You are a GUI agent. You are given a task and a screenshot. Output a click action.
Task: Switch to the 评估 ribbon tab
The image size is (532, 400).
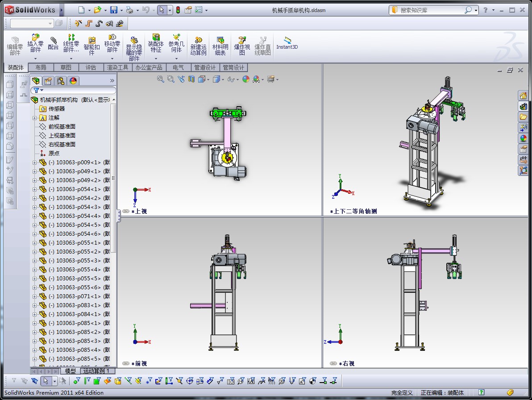pos(91,67)
